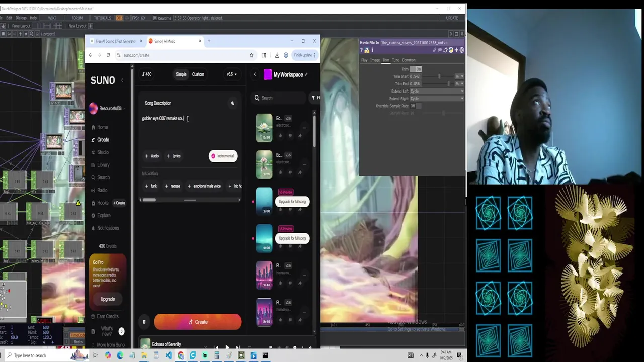This screenshot has height=362, width=644.
Task: Expand ResourcefulDi account menu
Action: click(x=106, y=108)
